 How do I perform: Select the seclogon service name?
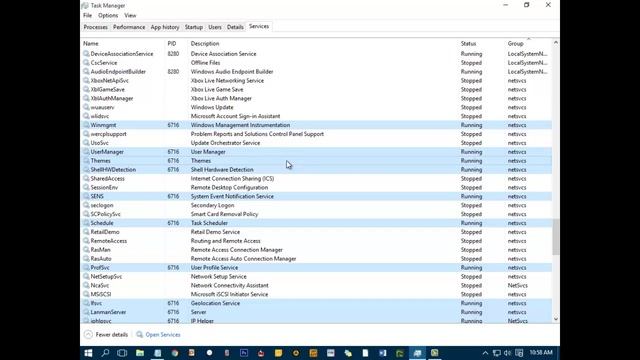[x=102, y=205]
